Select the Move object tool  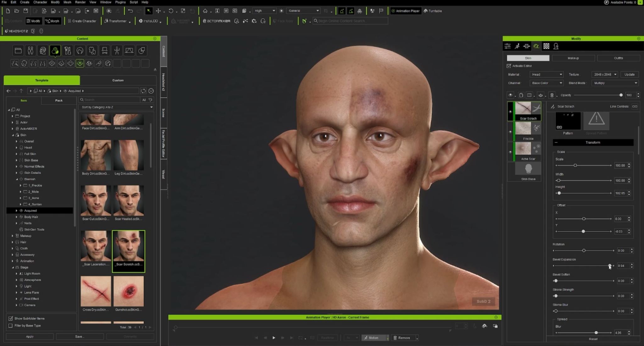158,11
